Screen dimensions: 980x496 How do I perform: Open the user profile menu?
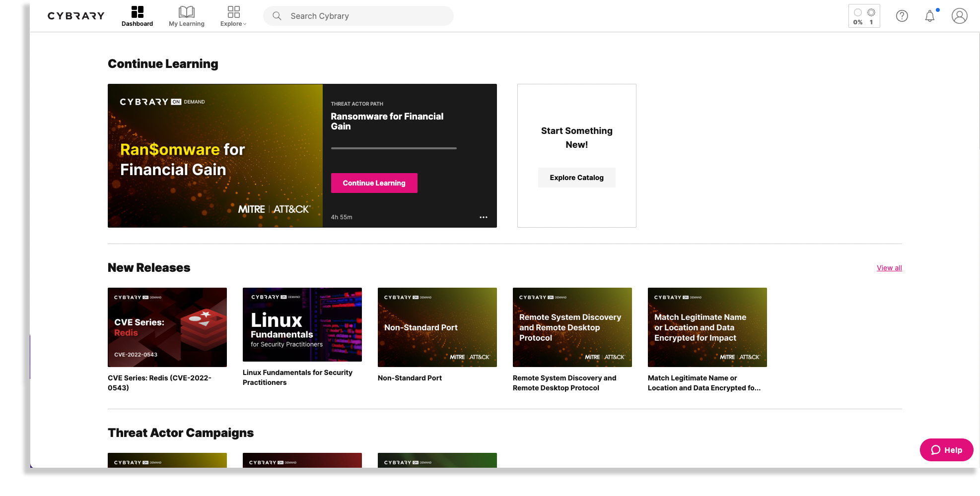coord(960,16)
